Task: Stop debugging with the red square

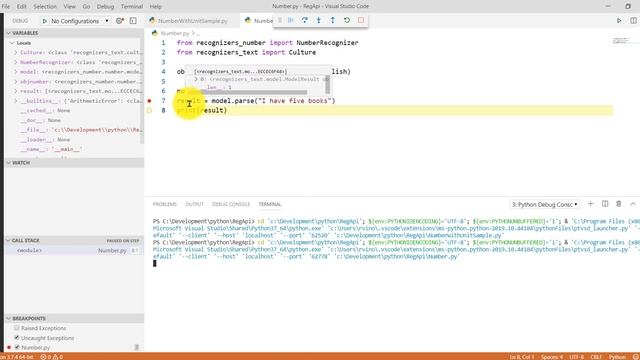Action: point(361,20)
